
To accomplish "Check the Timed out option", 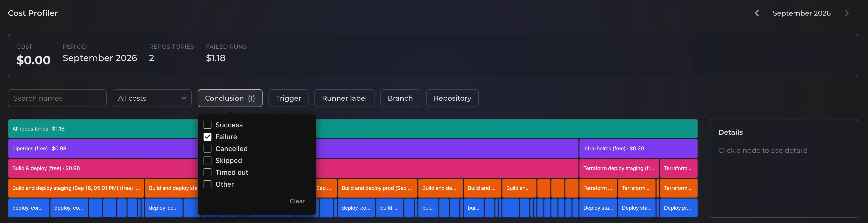I will click(x=207, y=172).
